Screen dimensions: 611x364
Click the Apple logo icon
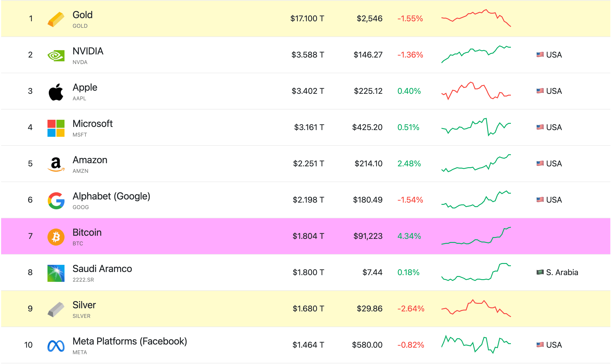[56, 92]
